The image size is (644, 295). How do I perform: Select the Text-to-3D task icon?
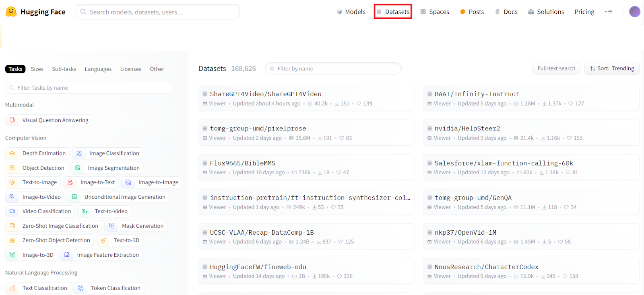pos(104,240)
